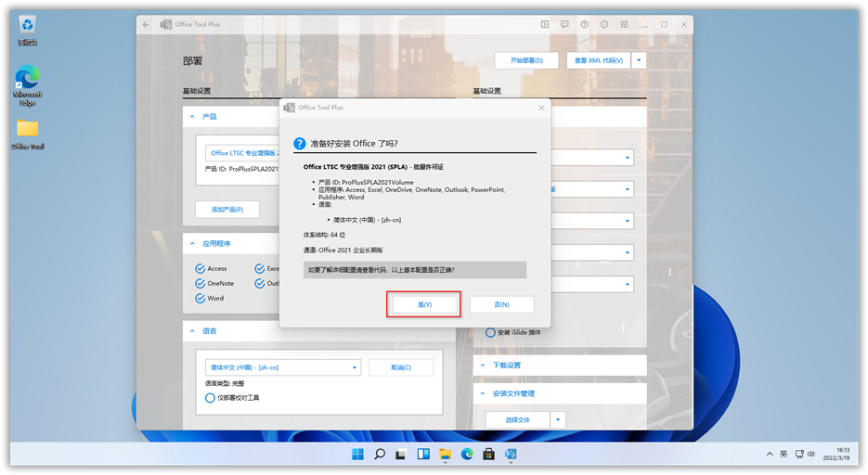Open Microsoft Store from taskbar

488,455
